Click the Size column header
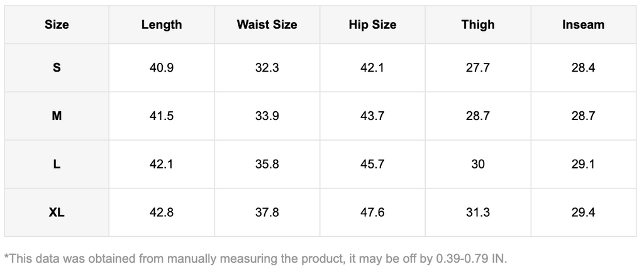The width and height of the screenshot is (644, 274). [x=57, y=25]
